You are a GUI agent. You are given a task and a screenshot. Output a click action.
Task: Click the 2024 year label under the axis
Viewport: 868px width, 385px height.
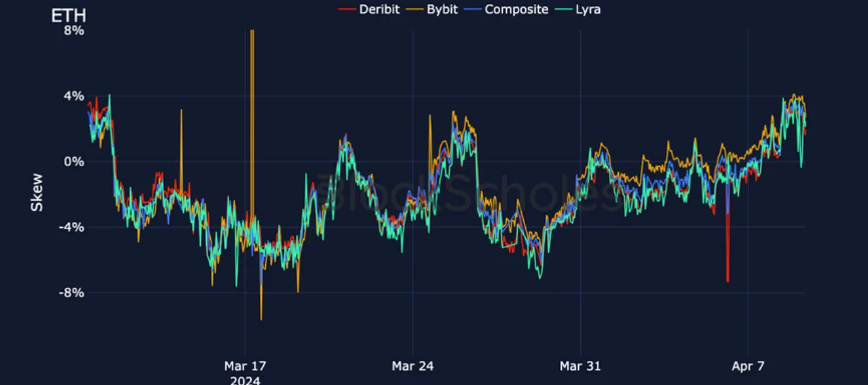coord(245,380)
